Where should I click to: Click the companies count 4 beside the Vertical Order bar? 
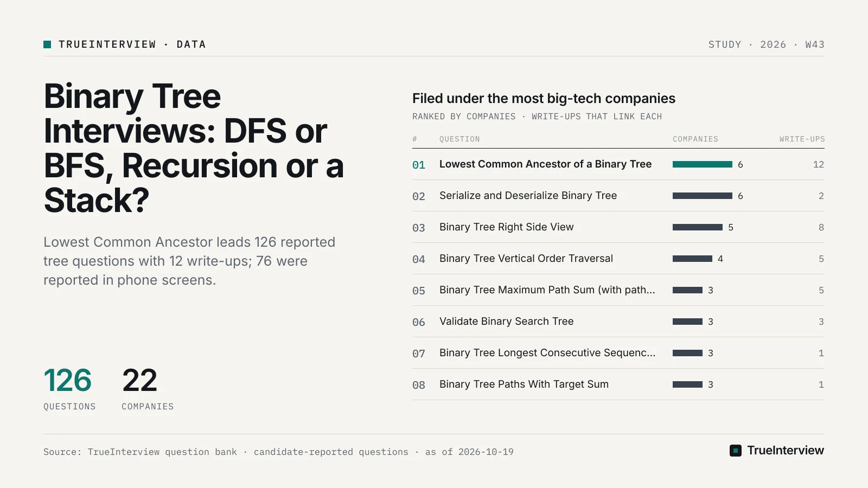point(720,259)
